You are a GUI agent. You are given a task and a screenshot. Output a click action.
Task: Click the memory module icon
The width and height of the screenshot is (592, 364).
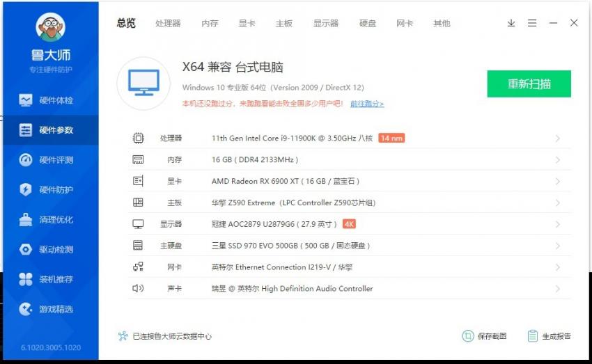click(x=138, y=159)
